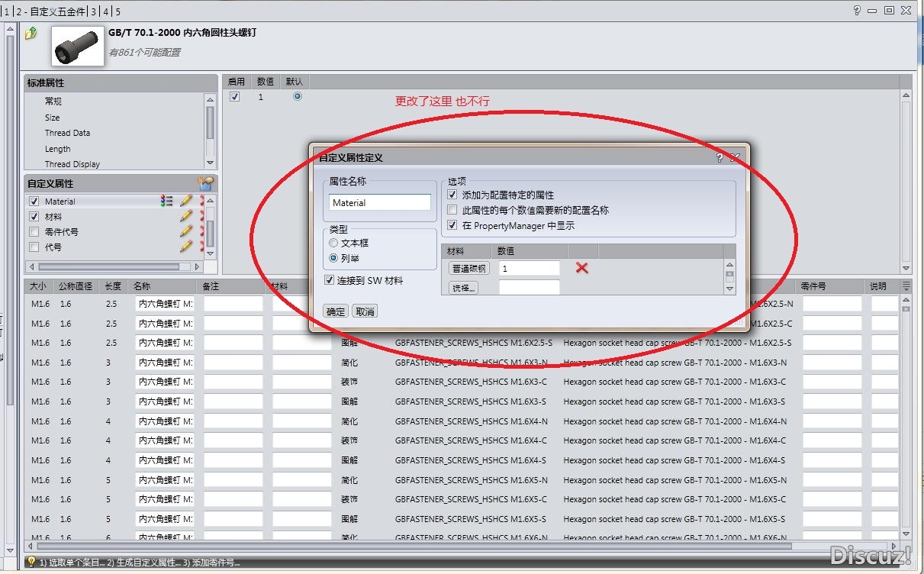Click GBFASTENER_SCREWS_HSHCS M1.6X4-N cell
The image size is (924, 574).
(x=472, y=421)
